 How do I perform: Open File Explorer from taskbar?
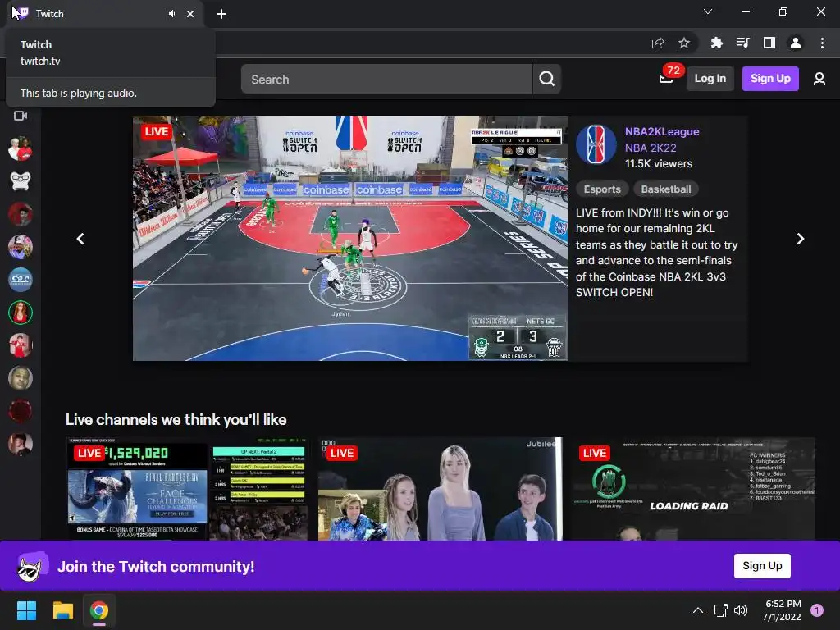tap(62, 610)
